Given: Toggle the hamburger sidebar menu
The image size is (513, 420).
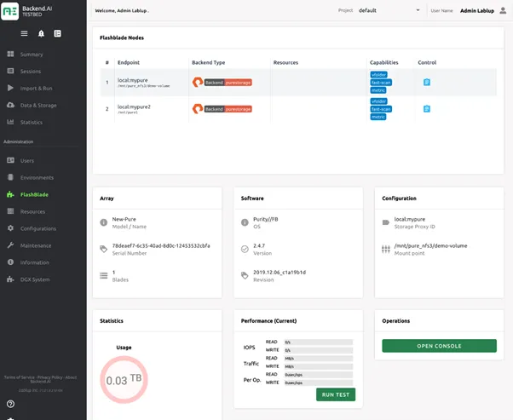Looking at the screenshot, I should [x=24, y=33].
